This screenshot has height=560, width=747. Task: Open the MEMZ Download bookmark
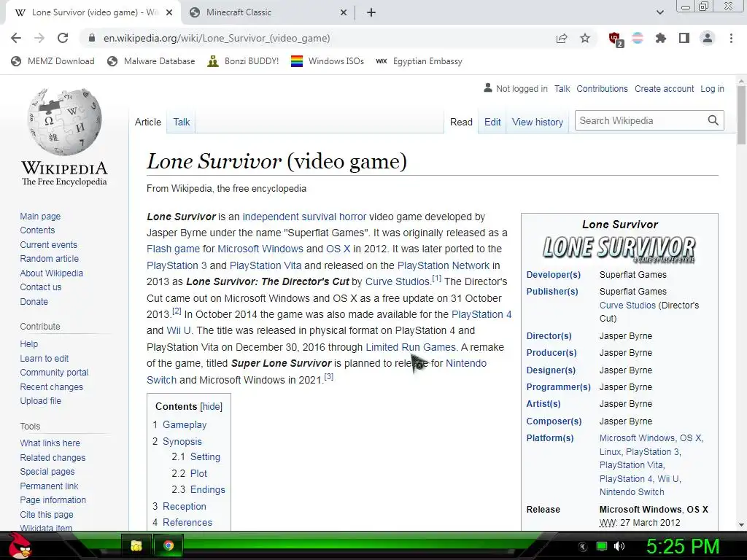pos(53,61)
